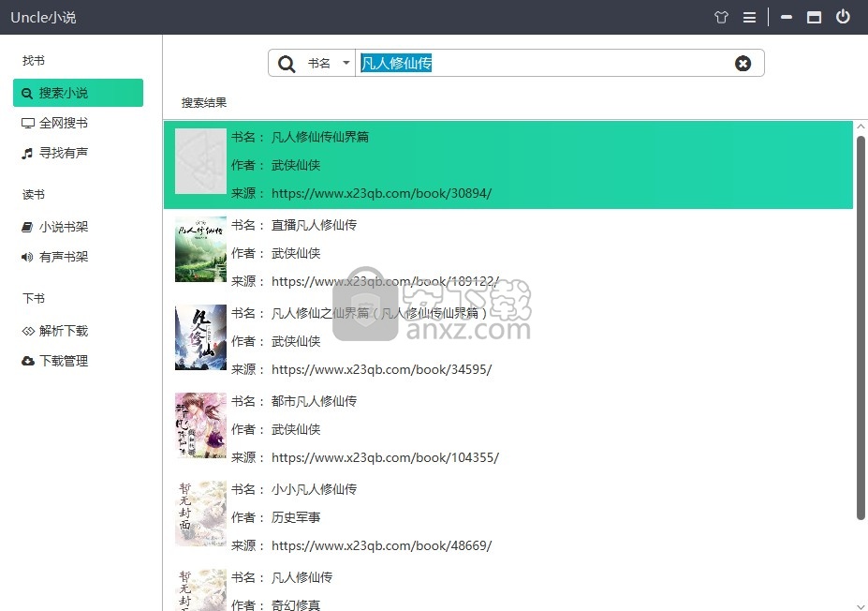Open source link ending book/189122/
Viewport: 868px width, 611px height.
[x=385, y=281]
